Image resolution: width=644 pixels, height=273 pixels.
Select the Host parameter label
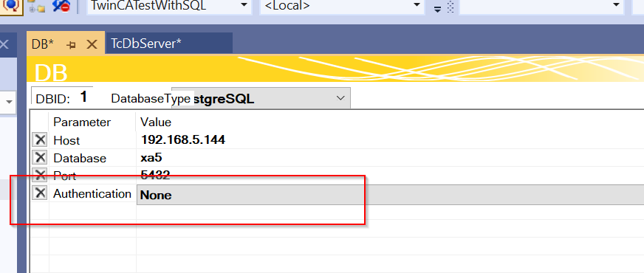66,140
